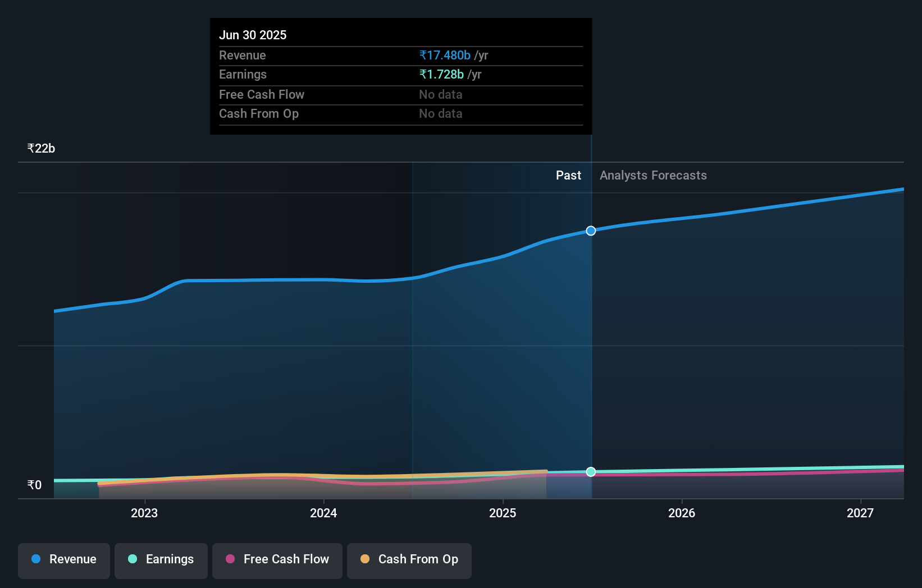The height and width of the screenshot is (588, 922).
Task: Click the Jun 30 2025 tooltip date
Action: pos(253,35)
